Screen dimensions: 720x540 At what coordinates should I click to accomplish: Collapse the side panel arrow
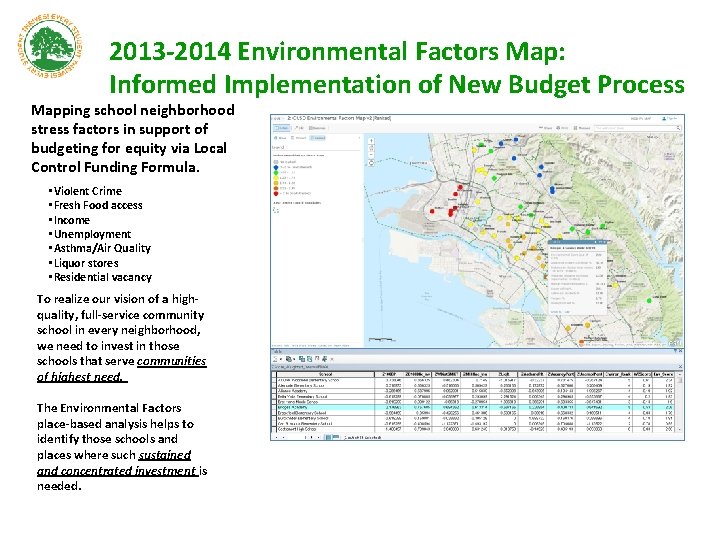point(359,138)
